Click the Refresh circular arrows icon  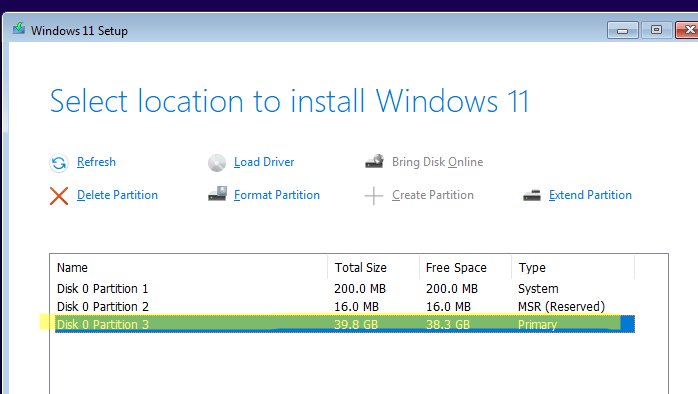click(59, 162)
